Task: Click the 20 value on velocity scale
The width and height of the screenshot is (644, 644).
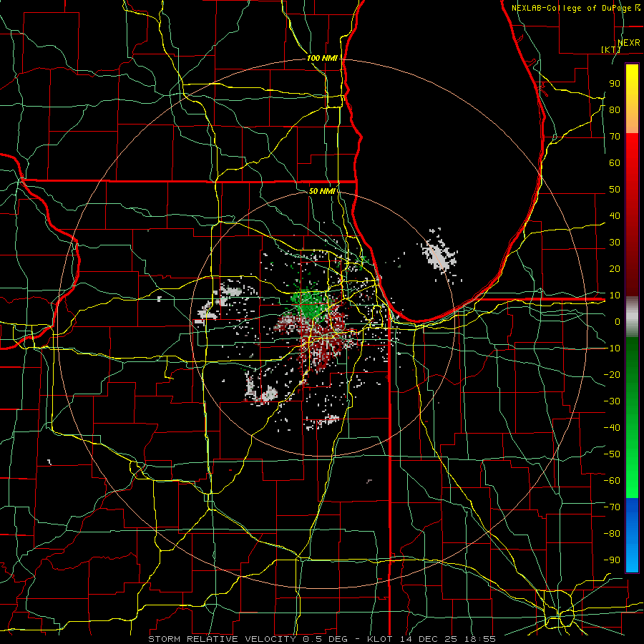Action: 615,268
